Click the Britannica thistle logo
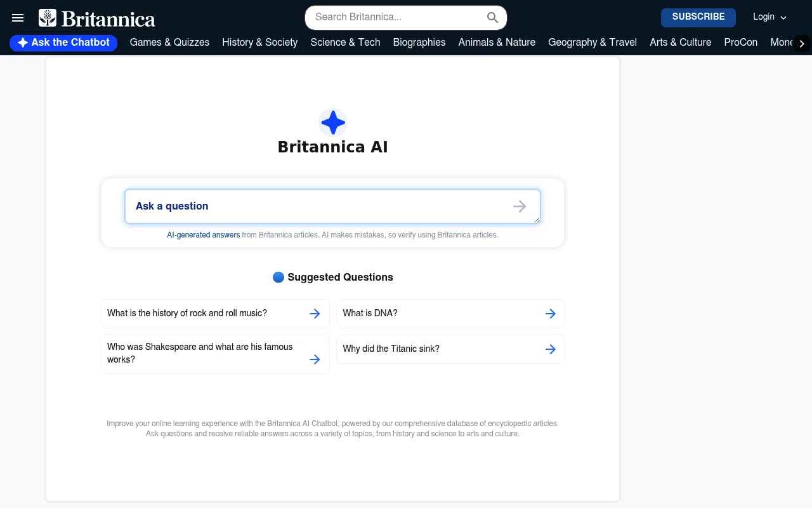 [x=48, y=18]
